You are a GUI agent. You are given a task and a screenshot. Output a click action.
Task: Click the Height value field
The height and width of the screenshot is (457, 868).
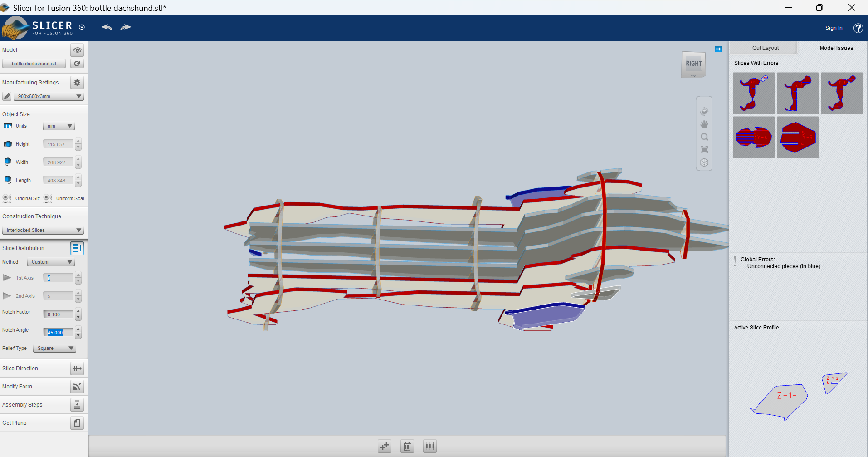[x=58, y=144]
